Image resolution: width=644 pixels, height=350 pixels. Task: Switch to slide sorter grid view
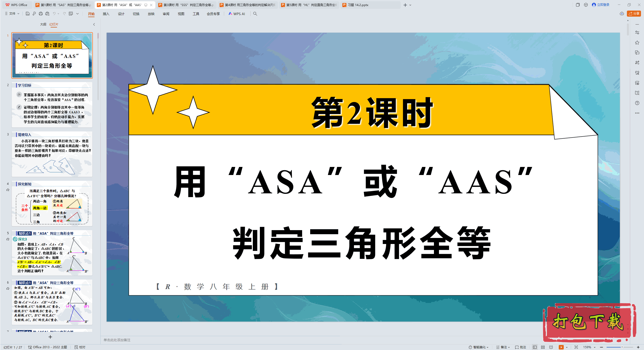(x=543, y=347)
